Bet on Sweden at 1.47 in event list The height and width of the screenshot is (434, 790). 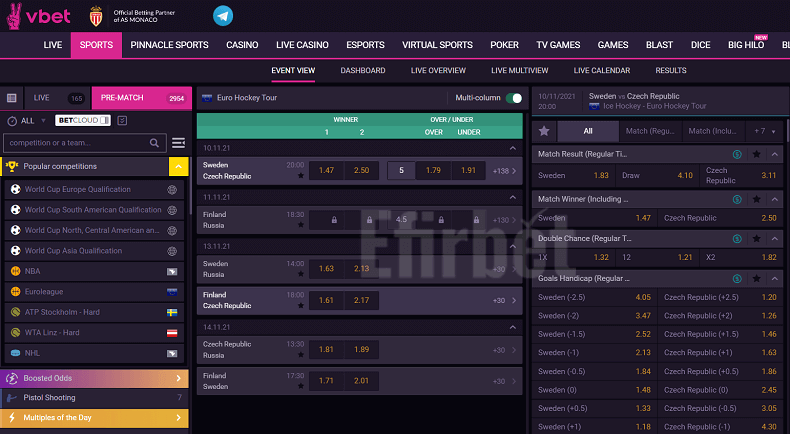pos(326,170)
